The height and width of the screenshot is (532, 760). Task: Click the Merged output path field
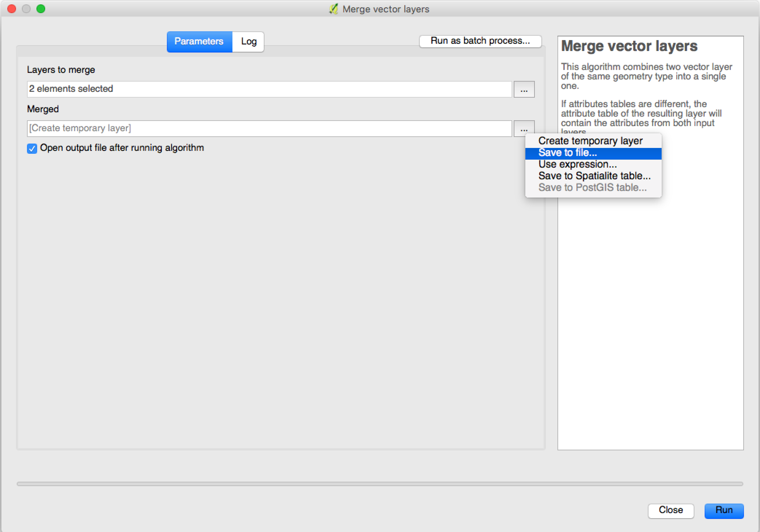(x=269, y=129)
